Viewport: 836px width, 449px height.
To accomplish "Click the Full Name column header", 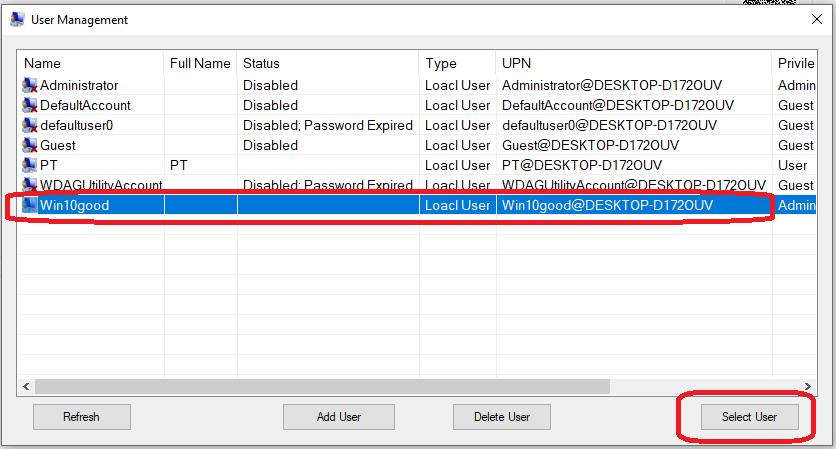I will click(x=200, y=64).
